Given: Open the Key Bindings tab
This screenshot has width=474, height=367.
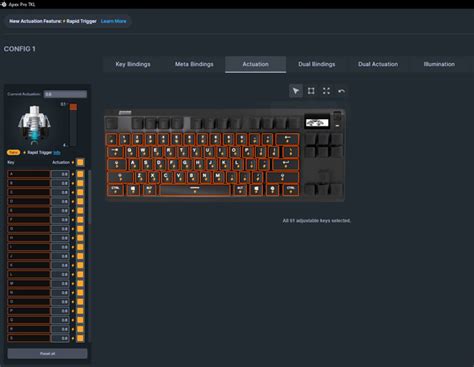Looking at the screenshot, I should 133,64.
